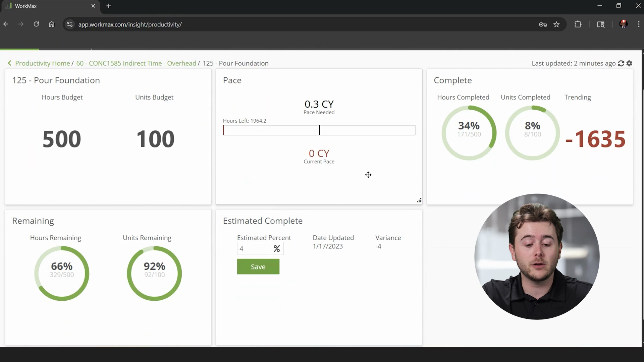Click the move handle on the Pace panel
Screen dimensions: 644x362
pyautogui.click(x=368, y=175)
